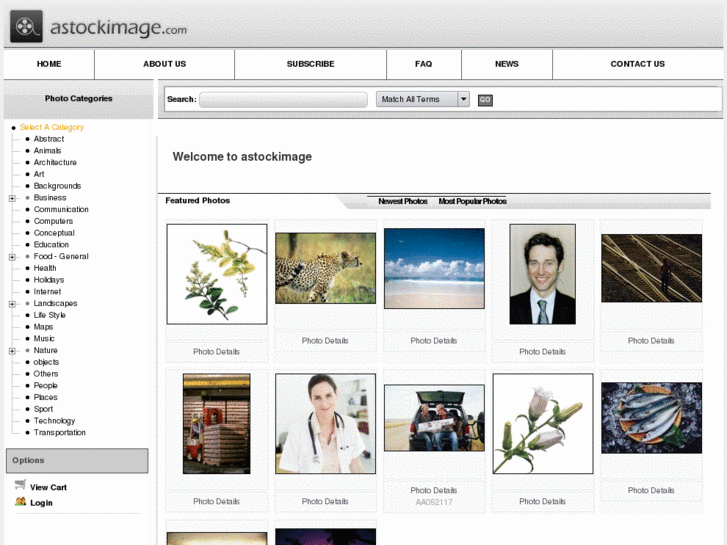The height and width of the screenshot is (545, 727).
Task: Click the Login link text
Action: coord(41,503)
